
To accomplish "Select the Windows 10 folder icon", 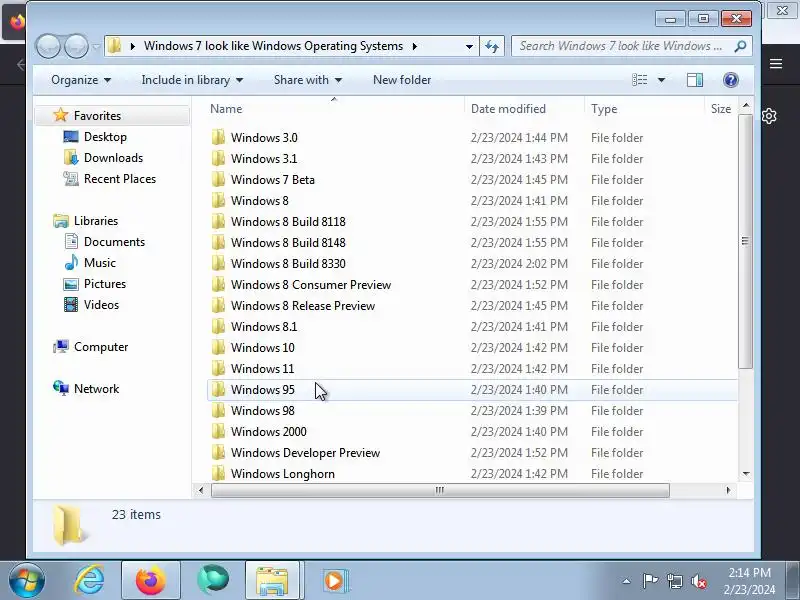I will coord(218,347).
